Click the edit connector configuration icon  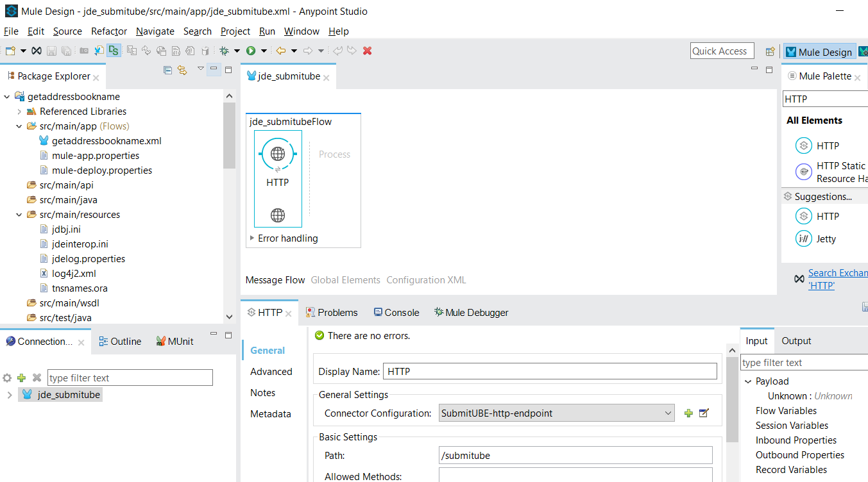[704, 413]
